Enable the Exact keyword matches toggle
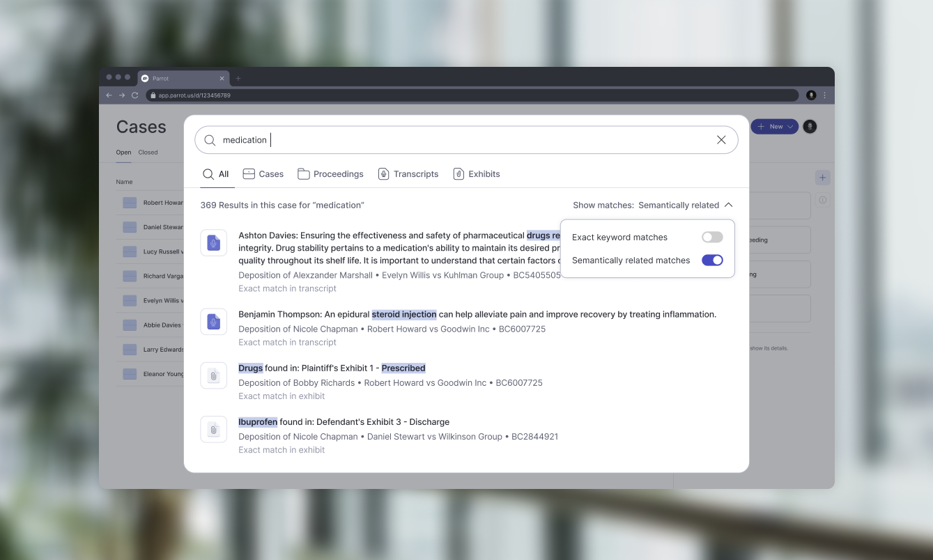Viewport: 933px width, 560px height. coord(712,238)
